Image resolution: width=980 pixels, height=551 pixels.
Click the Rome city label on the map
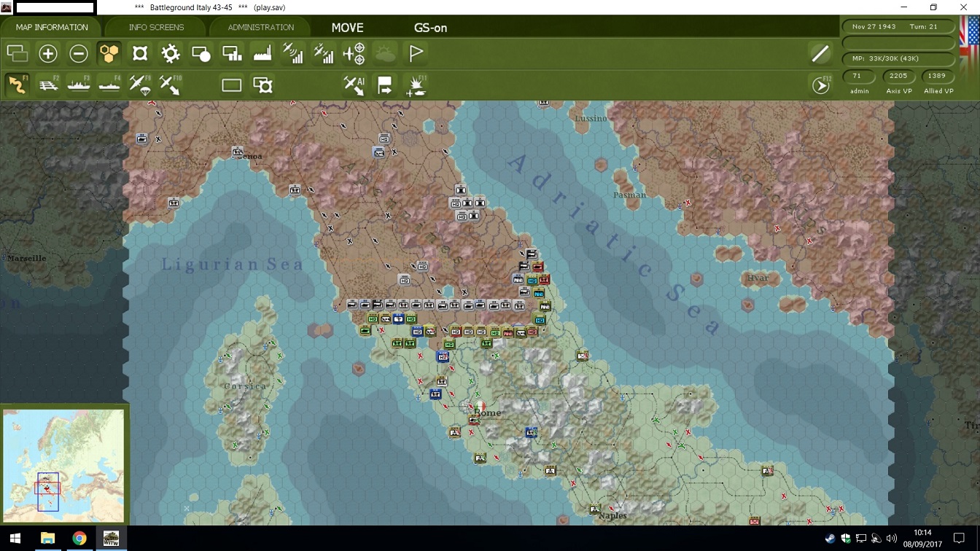(488, 413)
